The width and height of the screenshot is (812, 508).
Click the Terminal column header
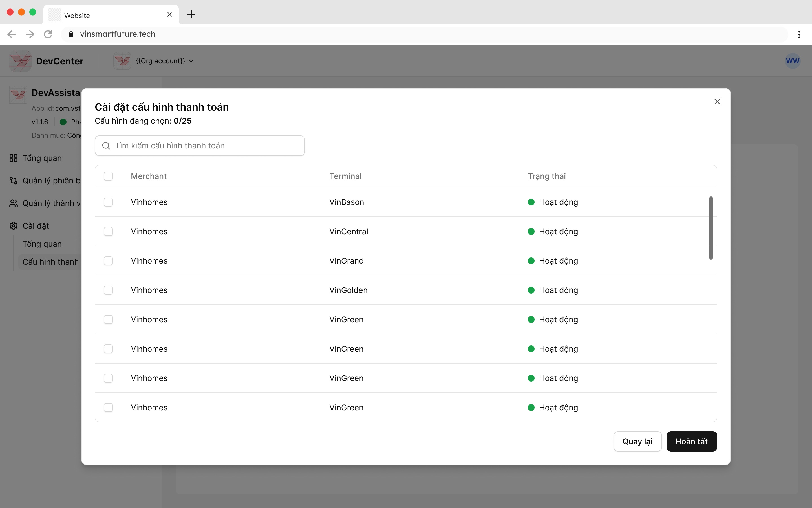(x=345, y=176)
